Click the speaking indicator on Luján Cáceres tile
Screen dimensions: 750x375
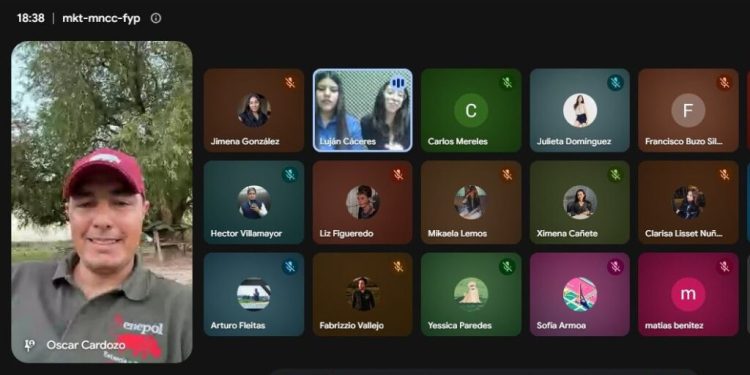click(x=398, y=83)
